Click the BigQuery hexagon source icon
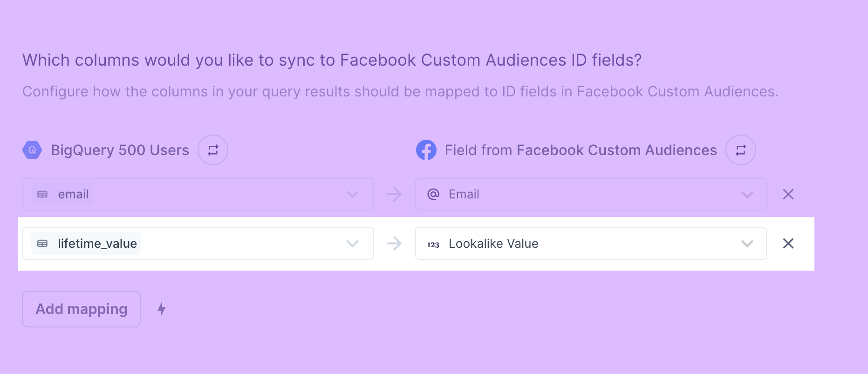Viewport: 868px width, 374px height. [32, 150]
